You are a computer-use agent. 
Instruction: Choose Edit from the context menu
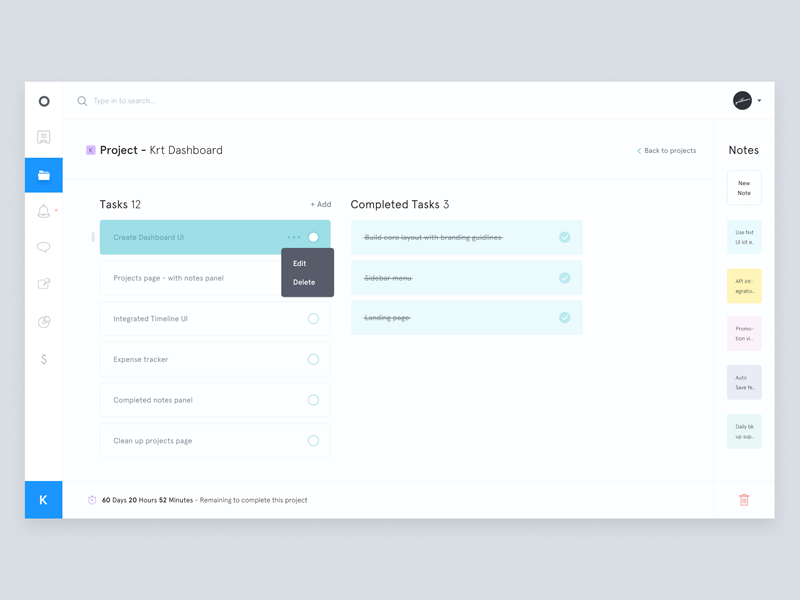(x=300, y=264)
